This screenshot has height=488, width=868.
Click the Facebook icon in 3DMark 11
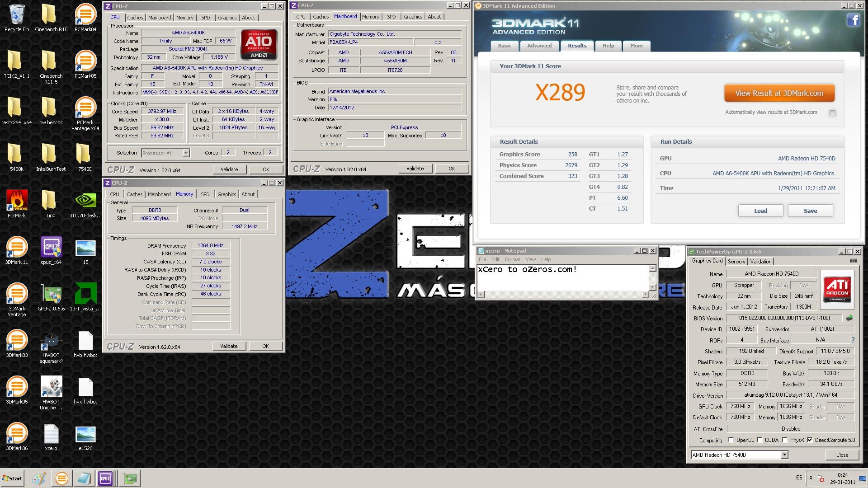[x=853, y=20]
